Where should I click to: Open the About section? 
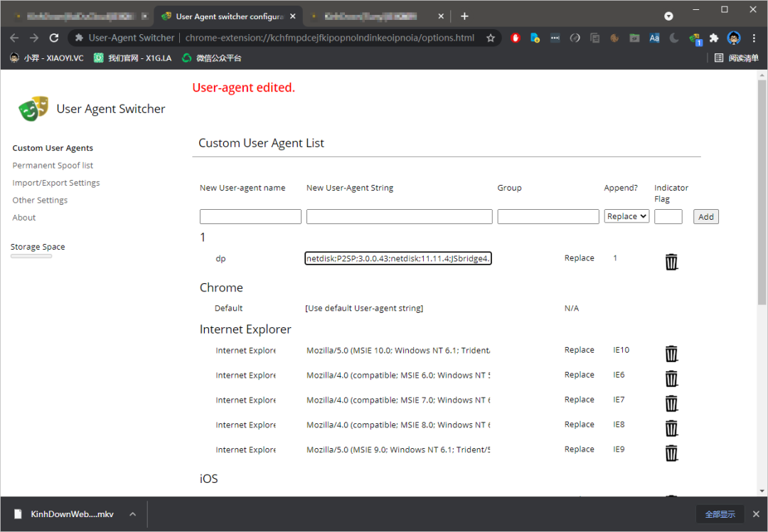click(24, 218)
